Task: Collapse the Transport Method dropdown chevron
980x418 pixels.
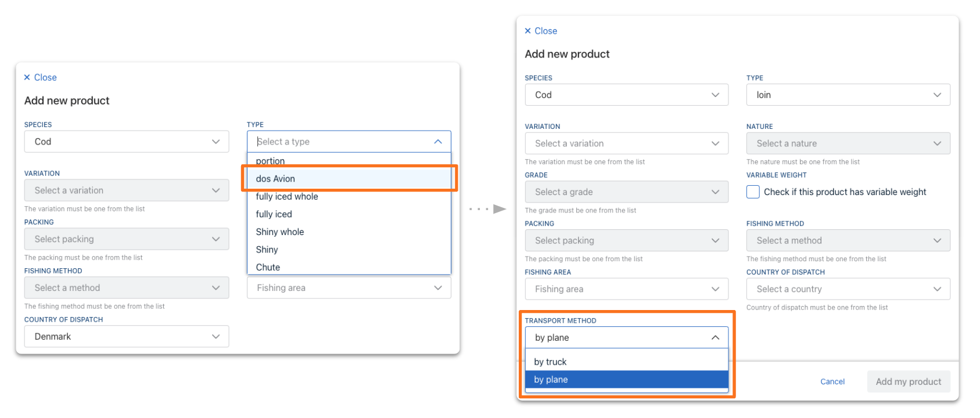Action: [x=715, y=338]
